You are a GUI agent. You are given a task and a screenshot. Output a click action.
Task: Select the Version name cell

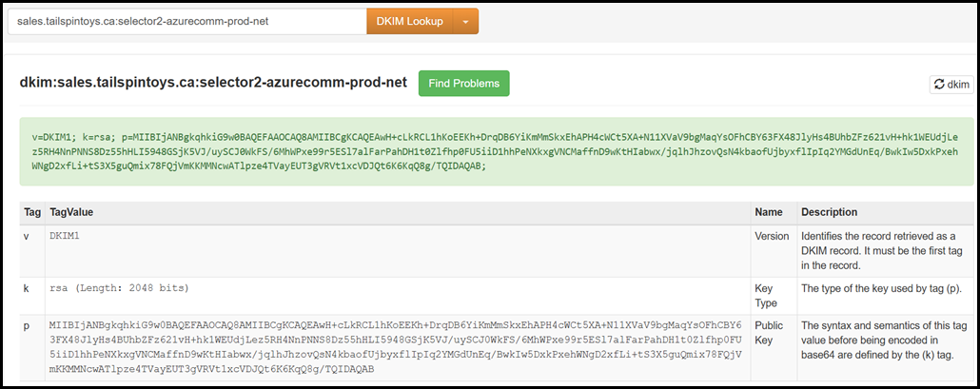[772, 236]
